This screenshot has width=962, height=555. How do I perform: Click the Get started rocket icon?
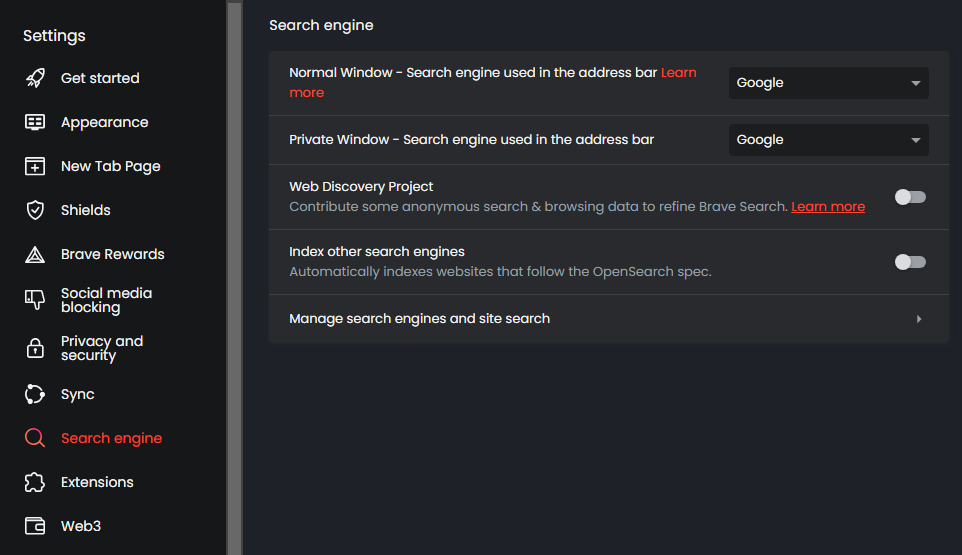(35, 78)
